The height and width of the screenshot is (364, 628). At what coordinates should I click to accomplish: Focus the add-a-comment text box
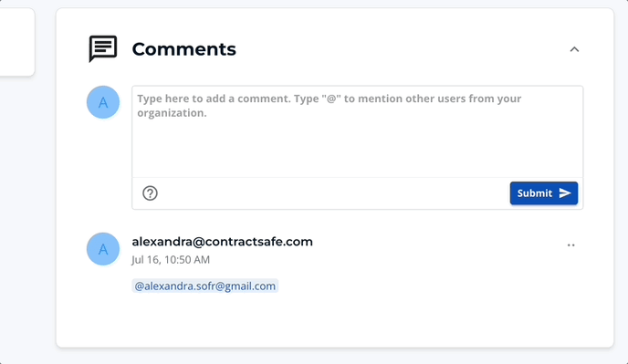(x=357, y=131)
